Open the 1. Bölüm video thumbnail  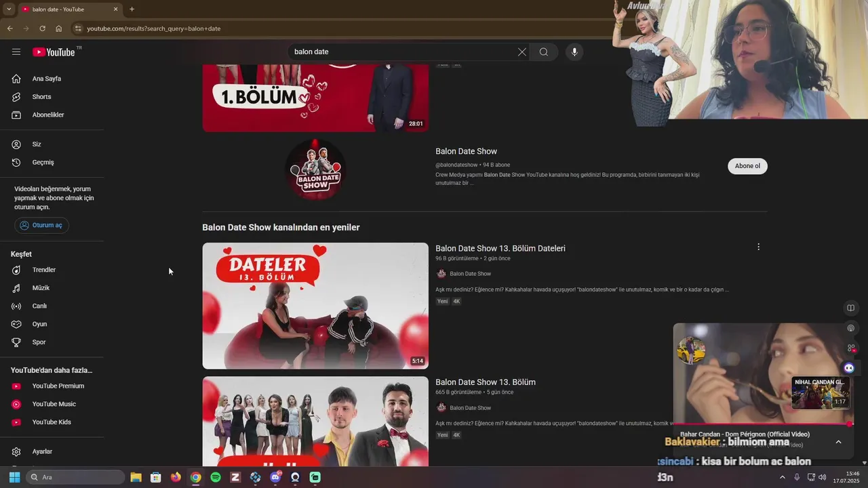[315, 98]
